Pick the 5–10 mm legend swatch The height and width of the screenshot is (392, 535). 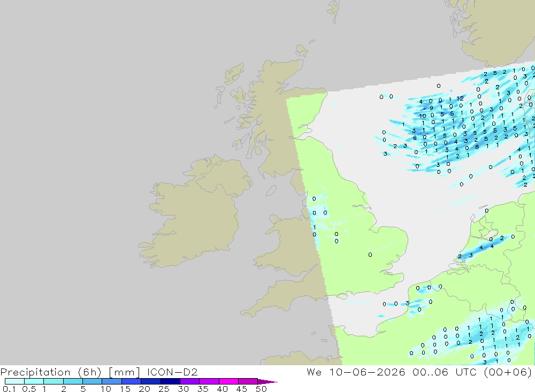93,381
